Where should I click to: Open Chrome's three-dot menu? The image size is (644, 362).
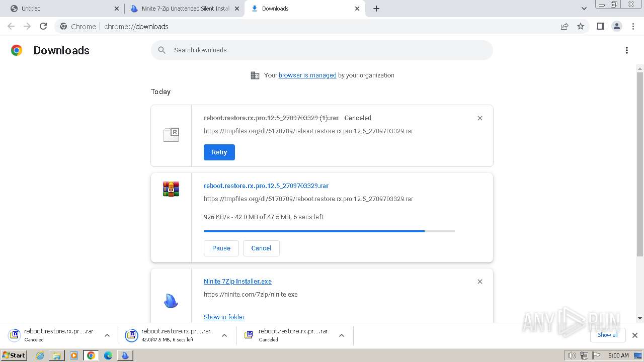(633, 26)
